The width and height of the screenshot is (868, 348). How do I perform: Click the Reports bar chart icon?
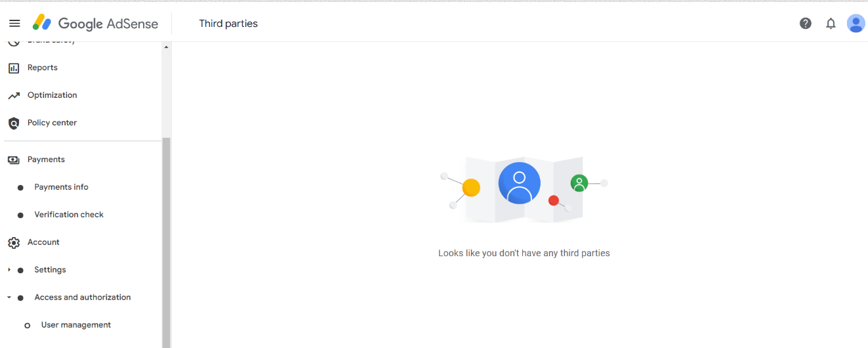tap(14, 68)
